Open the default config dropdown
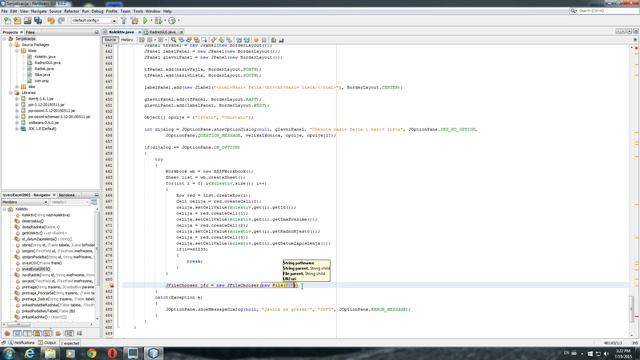Image resolution: width=640 pixels, height=360 pixels. (94, 20)
